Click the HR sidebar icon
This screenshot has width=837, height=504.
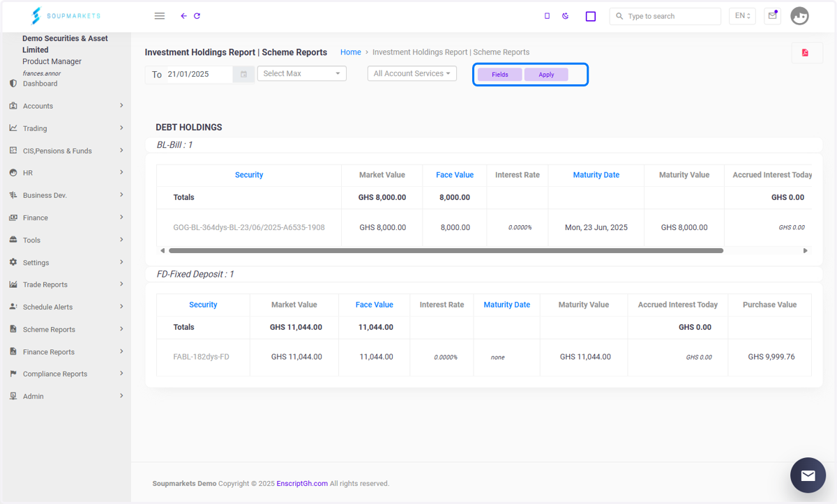pos(13,173)
